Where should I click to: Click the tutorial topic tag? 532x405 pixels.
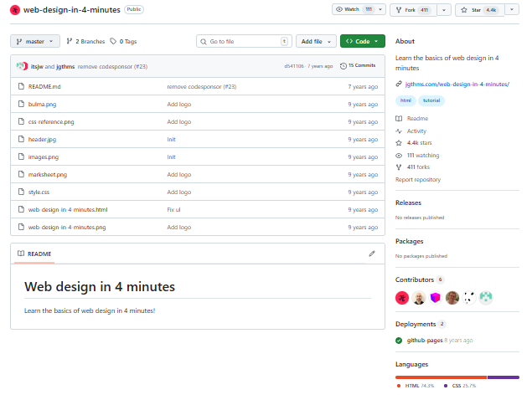coord(431,100)
